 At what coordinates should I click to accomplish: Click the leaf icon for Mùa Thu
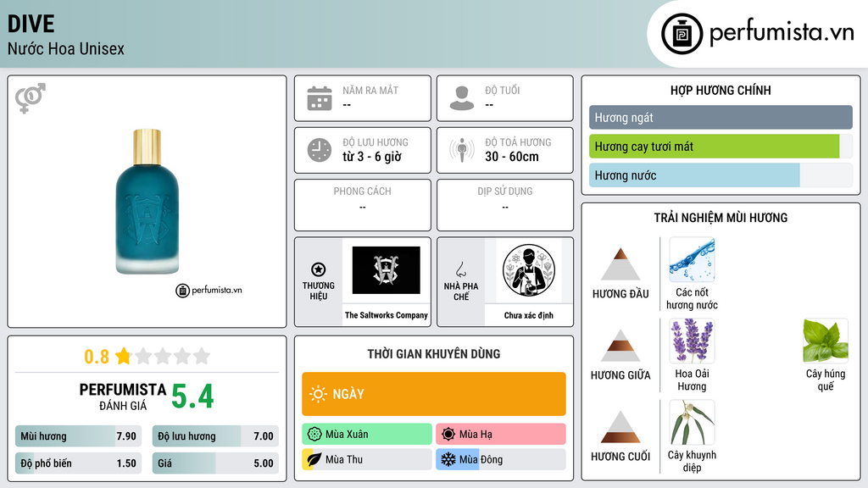tap(314, 459)
